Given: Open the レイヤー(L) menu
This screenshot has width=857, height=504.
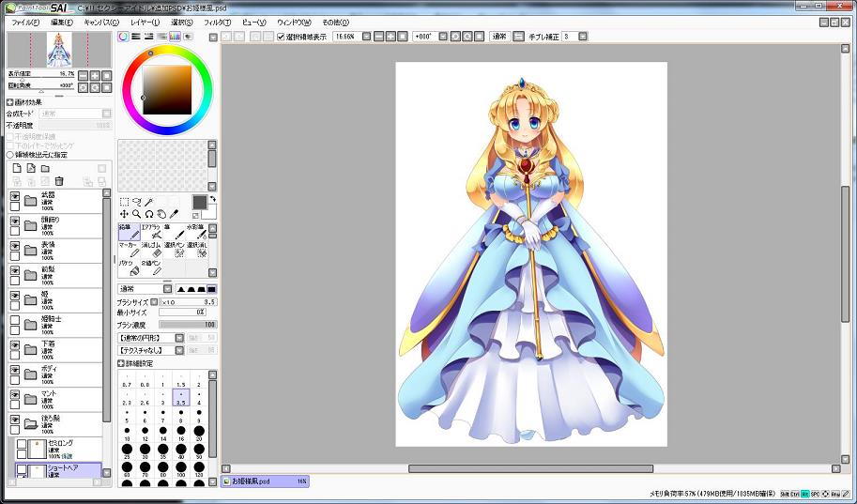Looking at the screenshot, I should pyautogui.click(x=145, y=21).
